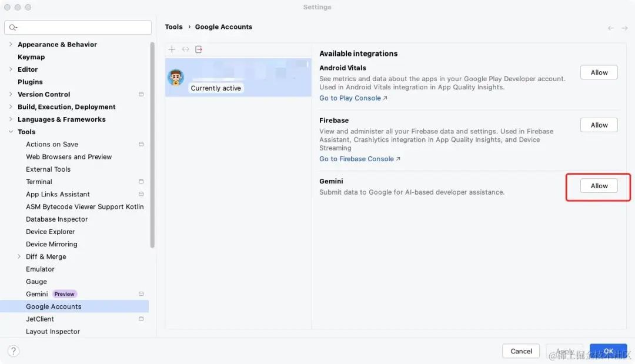635x364 pixels.
Task: Click the help question mark icon
Action: [14, 350]
